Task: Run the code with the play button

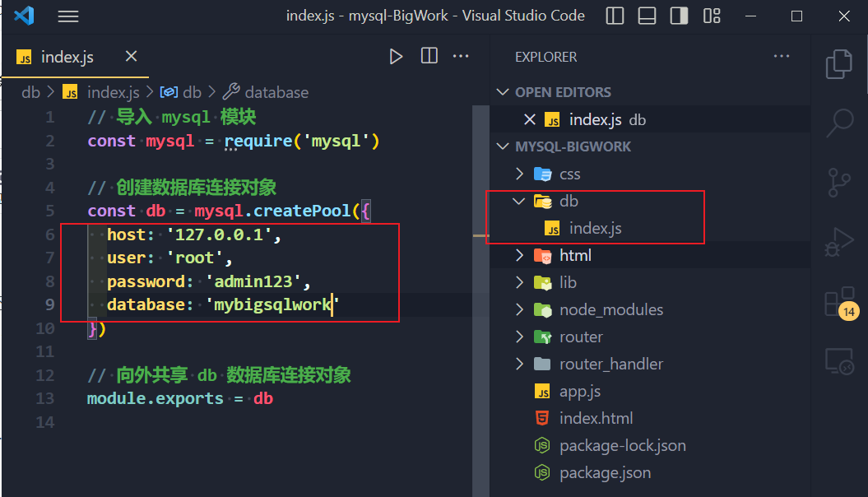Action: click(395, 57)
